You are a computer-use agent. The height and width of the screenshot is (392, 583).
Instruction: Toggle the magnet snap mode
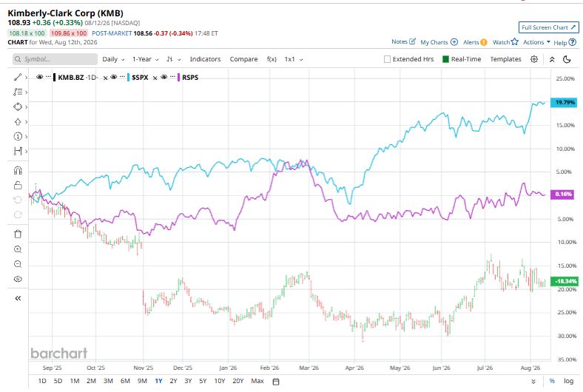tap(18, 171)
